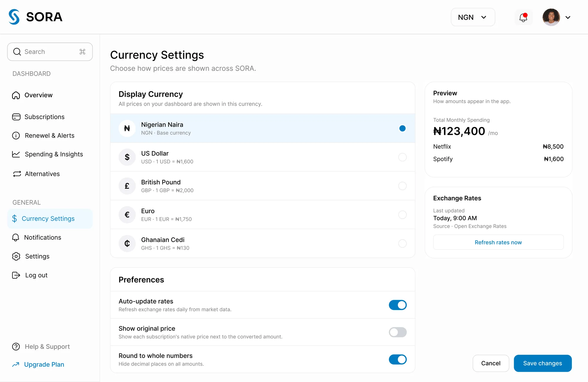Image resolution: width=588 pixels, height=382 pixels.
Task: Click the Alternatives swap arrows icon
Action: tap(17, 174)
